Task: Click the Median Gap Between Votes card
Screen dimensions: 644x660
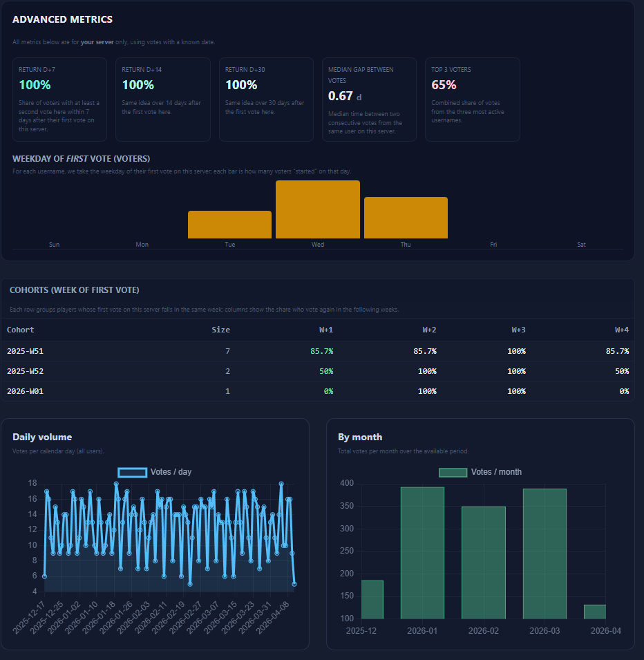Action: (369, 100)
